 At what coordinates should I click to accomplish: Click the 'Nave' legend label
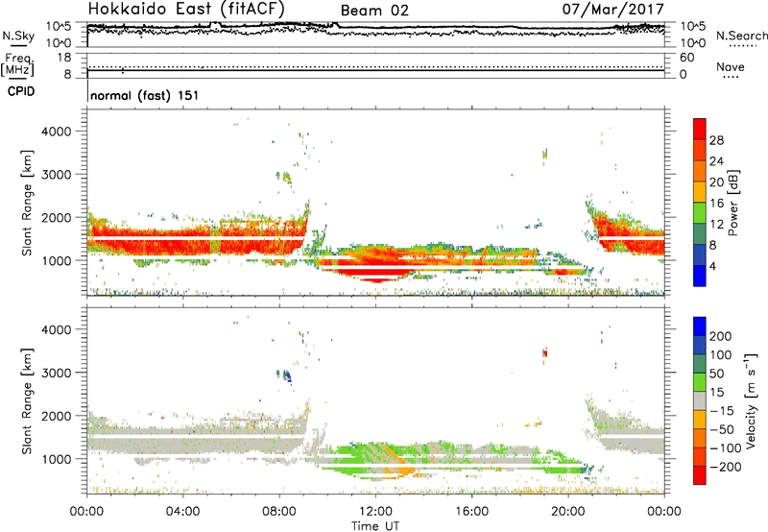(x=731, y=66)
